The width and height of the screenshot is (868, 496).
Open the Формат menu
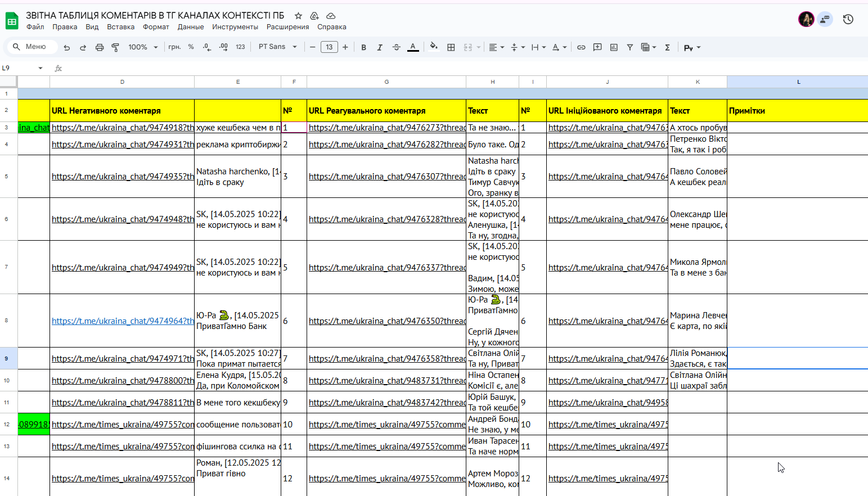[156, 27]
